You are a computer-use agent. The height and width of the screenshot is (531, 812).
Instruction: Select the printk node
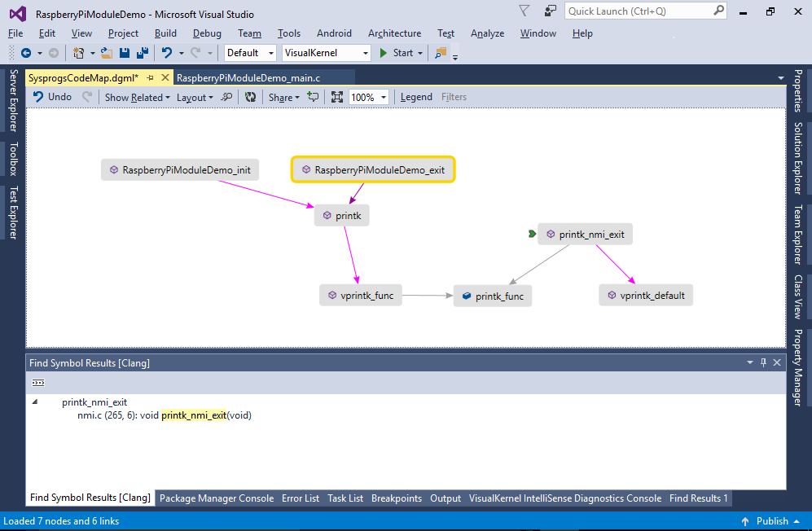342,216
